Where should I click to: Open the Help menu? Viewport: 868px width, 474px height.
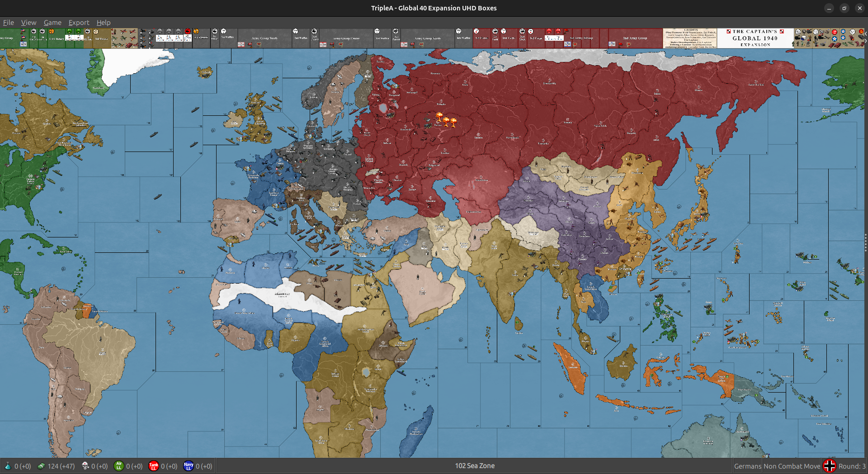104,23
